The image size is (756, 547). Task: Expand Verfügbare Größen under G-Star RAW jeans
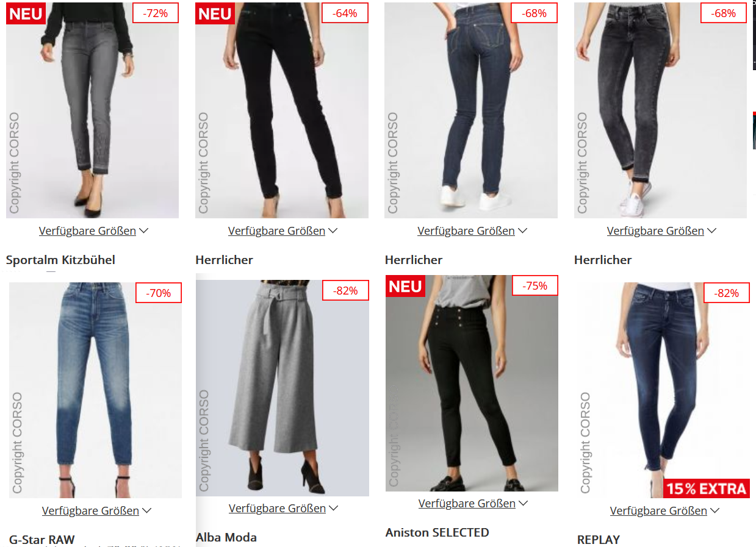[97, 510]
